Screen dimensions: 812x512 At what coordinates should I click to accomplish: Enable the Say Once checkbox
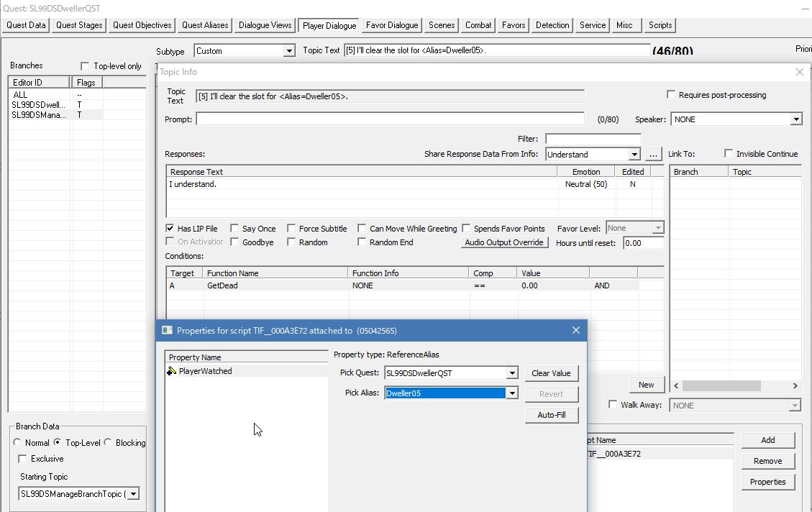tap(234, 228)
